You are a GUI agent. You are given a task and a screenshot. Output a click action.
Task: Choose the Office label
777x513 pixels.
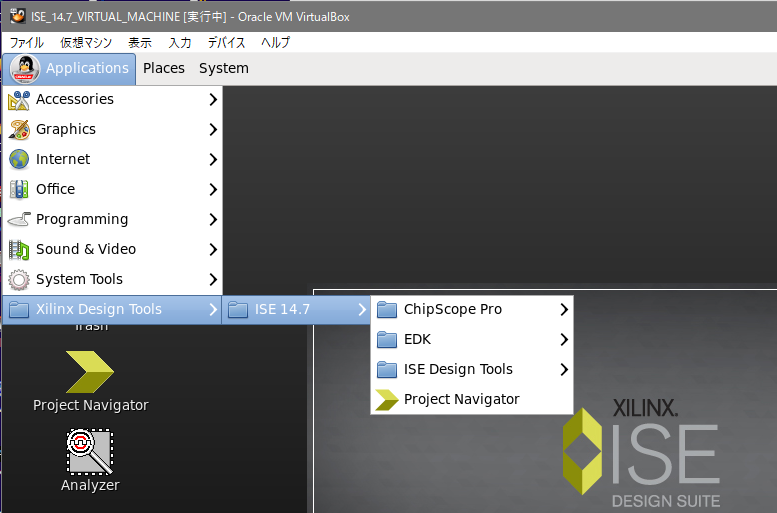click(56, 189)
